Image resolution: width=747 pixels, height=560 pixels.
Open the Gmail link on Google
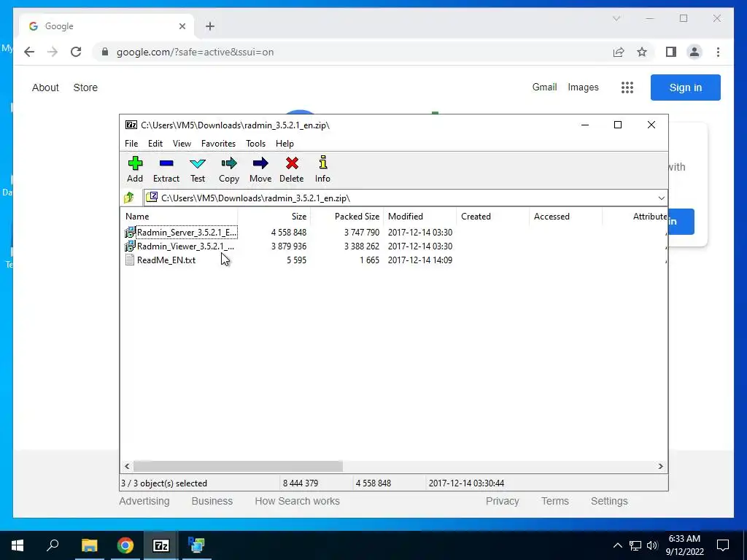pos(544,87)
